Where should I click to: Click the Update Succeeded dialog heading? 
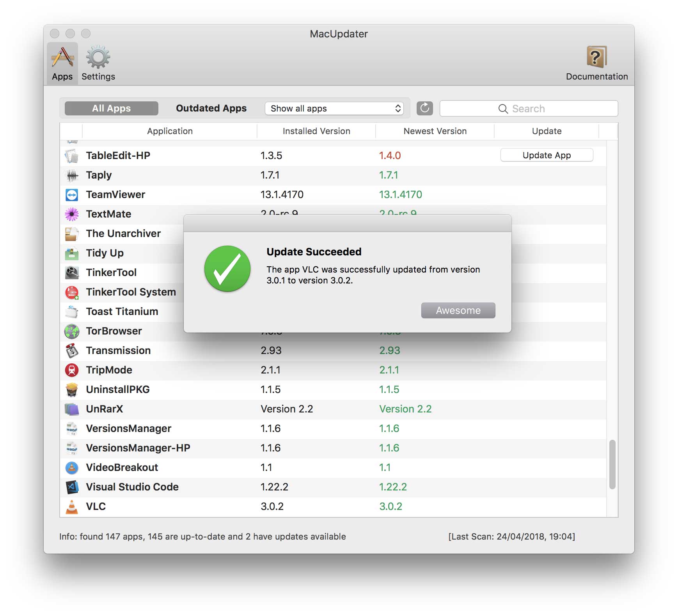314,252
